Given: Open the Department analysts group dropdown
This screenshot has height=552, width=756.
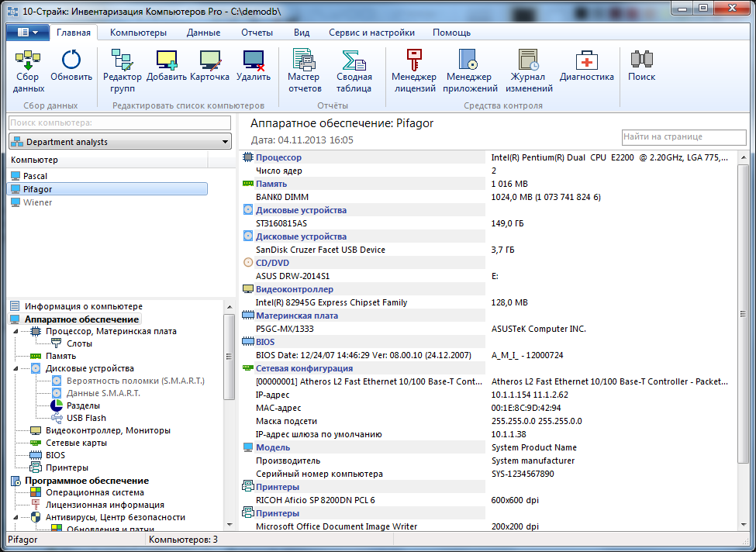Looking at the screenshot, I should (225, 142).
